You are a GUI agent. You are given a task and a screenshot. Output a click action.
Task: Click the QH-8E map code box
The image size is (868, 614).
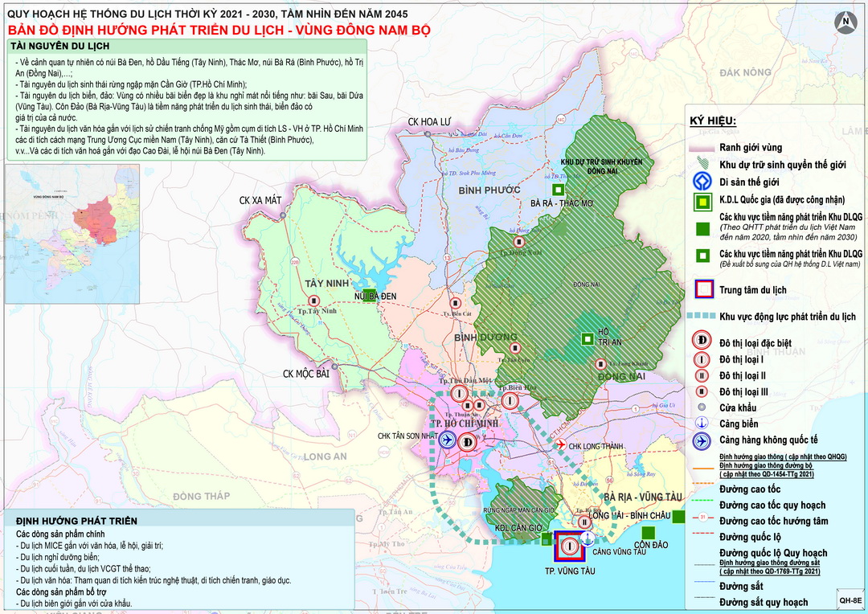849,599
